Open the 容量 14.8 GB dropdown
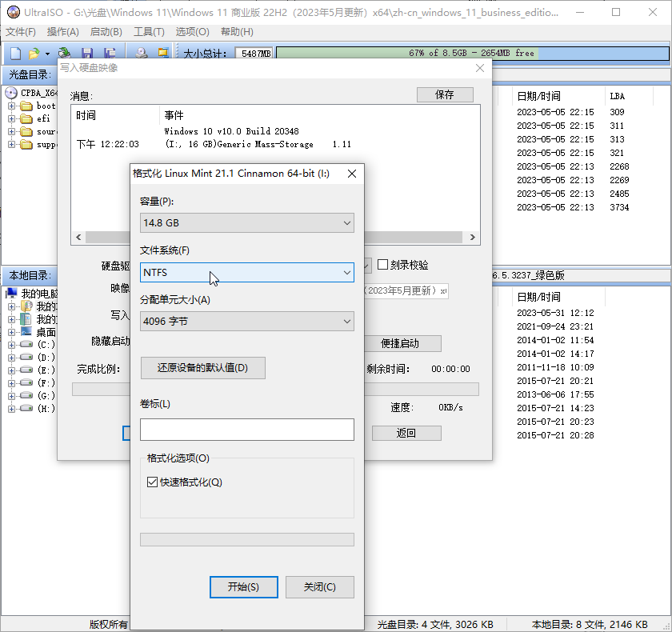 point(247,223)
